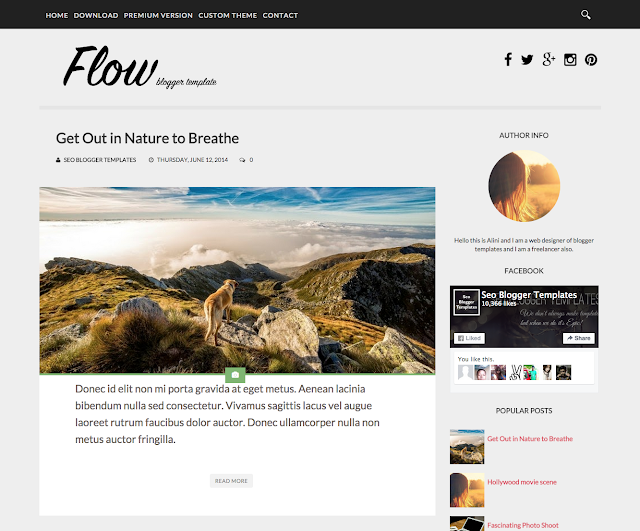The image size is (640, 531).
Task: Click the author's circular profile photo
Action: (524, 186)
